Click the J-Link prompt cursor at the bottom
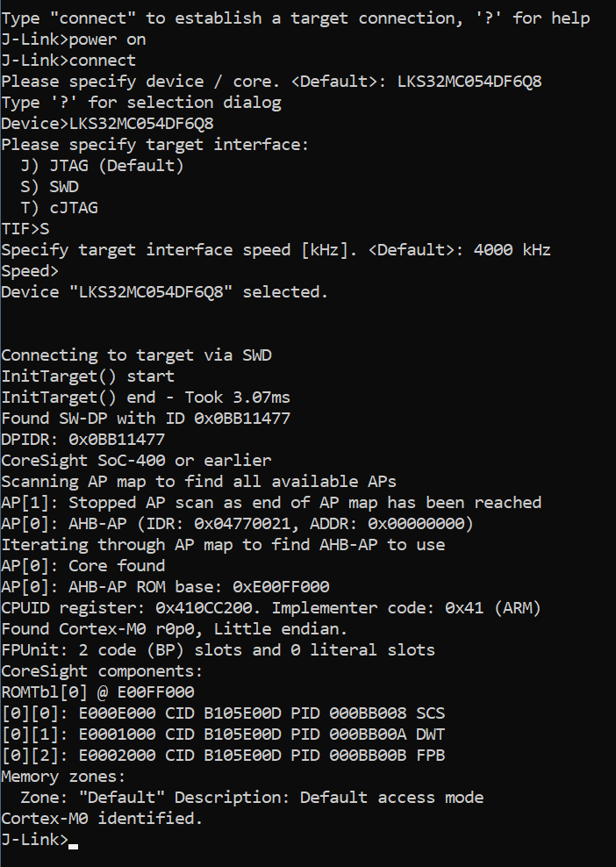This screenshot has height=867, width=616. tap(73, 840)
